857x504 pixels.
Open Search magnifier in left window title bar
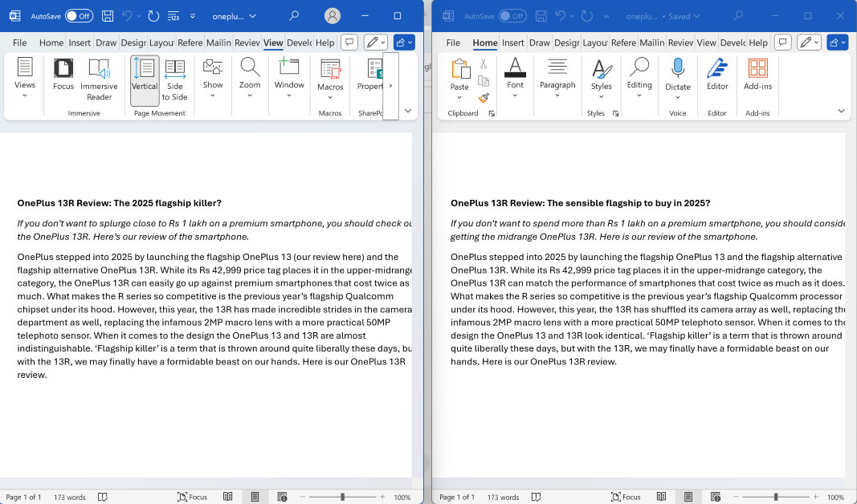coord(294,15)
